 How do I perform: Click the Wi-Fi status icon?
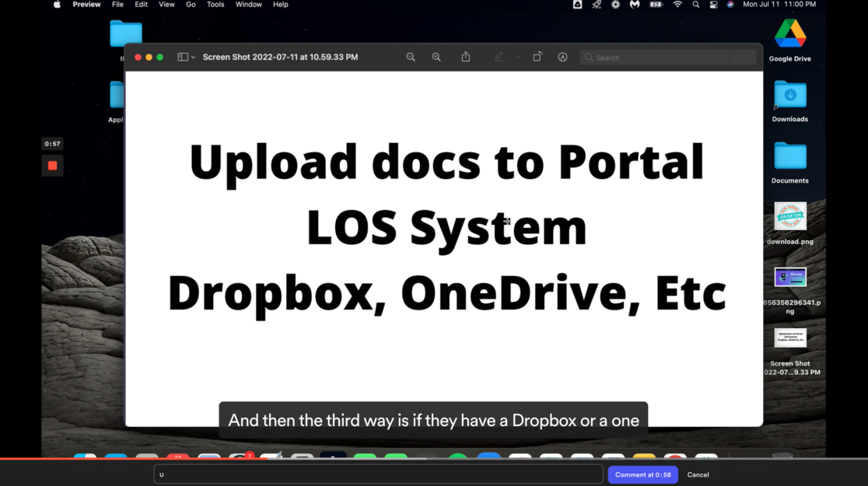point(677,5)
